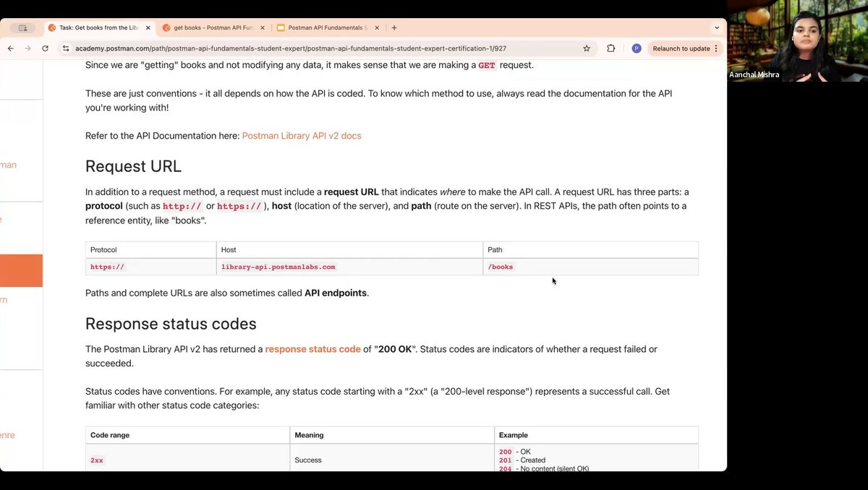Reload the page with the refresh icon
868x490 pixels.
45,48
